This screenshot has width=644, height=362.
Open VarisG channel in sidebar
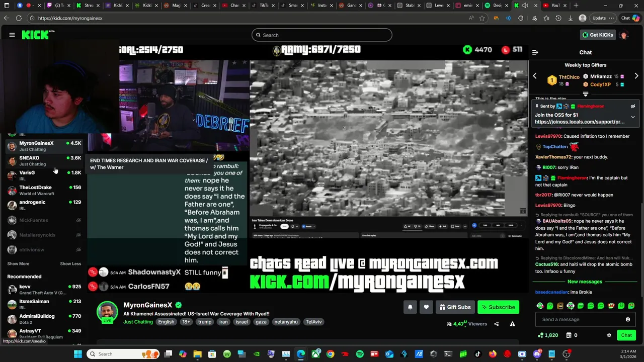pos(44,175)
